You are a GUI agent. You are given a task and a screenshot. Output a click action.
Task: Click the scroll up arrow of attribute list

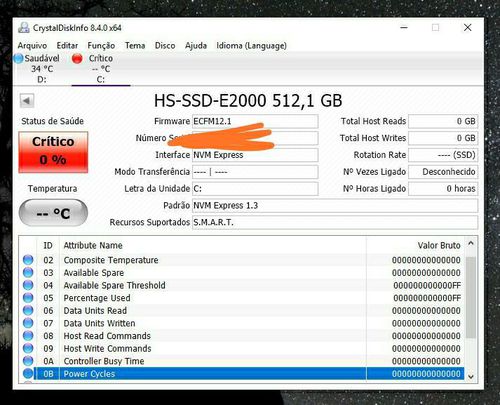click(471, 243)
